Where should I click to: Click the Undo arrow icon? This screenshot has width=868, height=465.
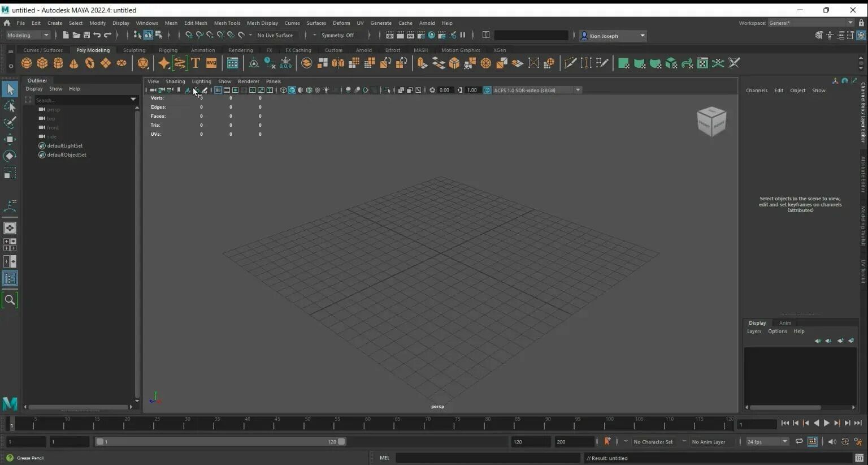pyautogui.click(x=97, y=35)
